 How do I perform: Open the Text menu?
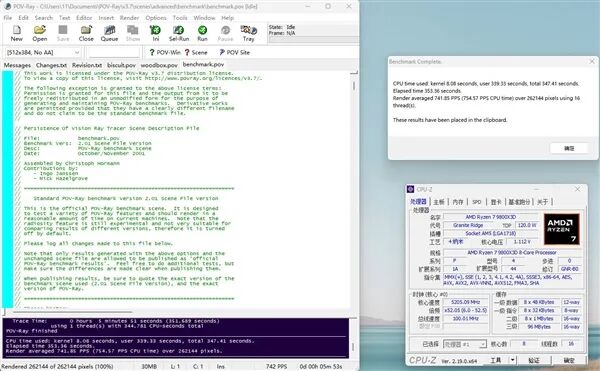(64, 18)
